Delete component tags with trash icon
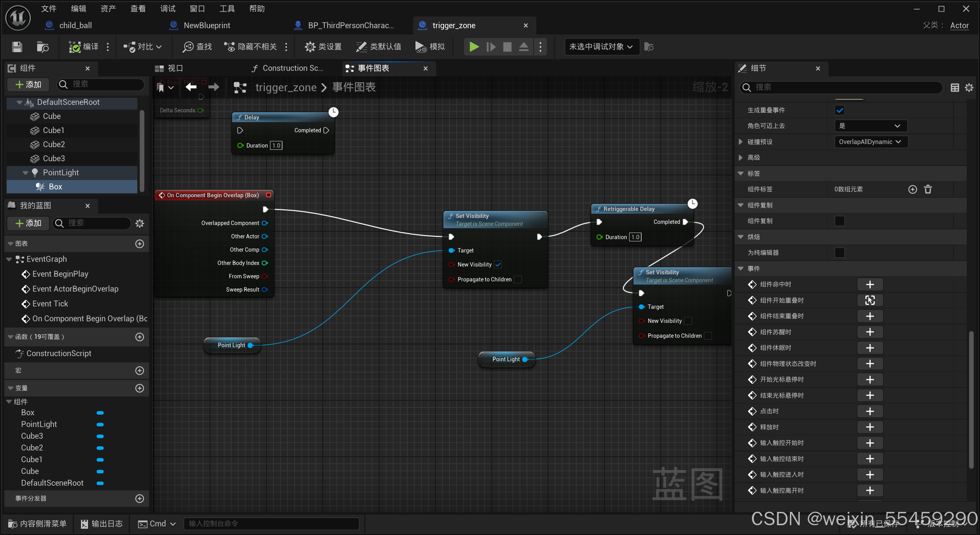Image resolution: width=980 pixels, height=535 pixels. pyautogui.click(x=928, y=189)
